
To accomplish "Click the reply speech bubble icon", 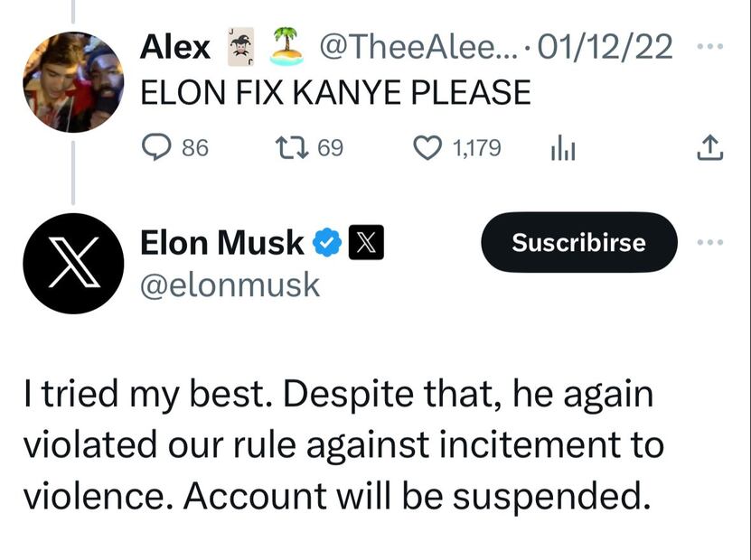I will tap(158, 148).
